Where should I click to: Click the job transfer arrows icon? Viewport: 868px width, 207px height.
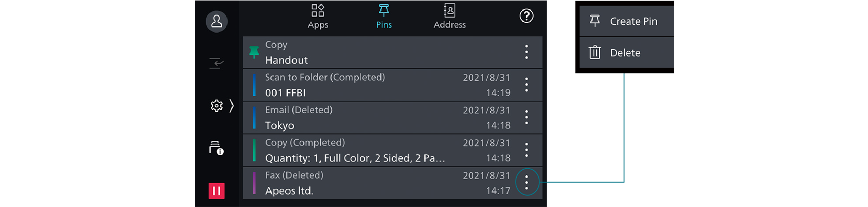tap(216, 63)
